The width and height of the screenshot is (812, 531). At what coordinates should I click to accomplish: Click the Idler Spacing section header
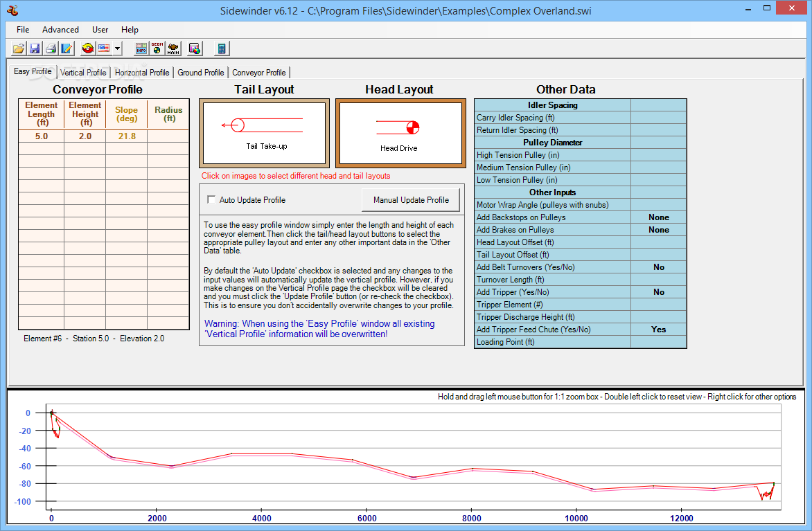tap(553, 105)
